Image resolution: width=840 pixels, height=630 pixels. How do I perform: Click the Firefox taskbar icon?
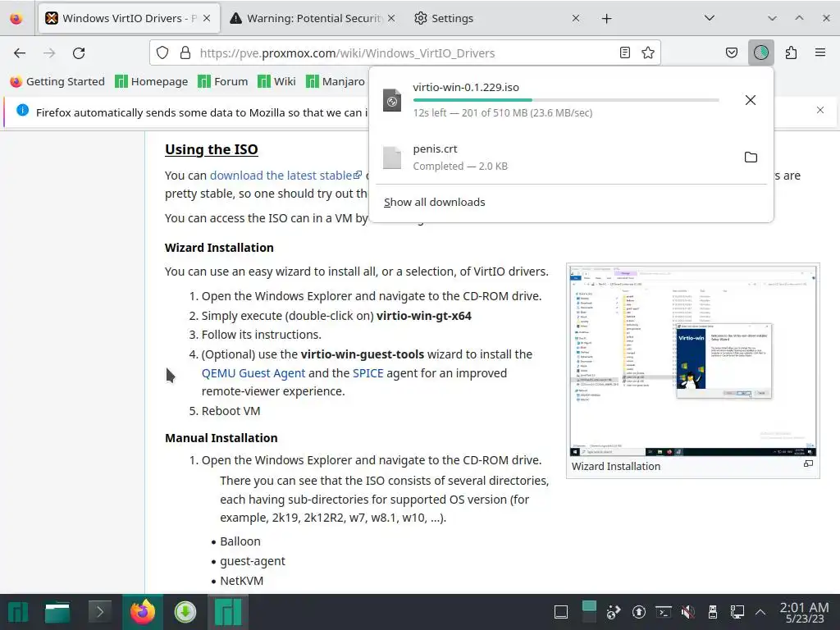(x=142, y=612)
